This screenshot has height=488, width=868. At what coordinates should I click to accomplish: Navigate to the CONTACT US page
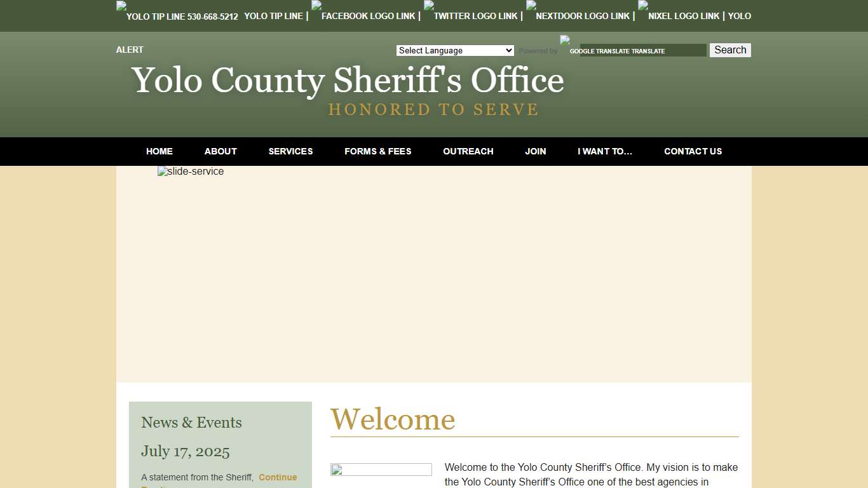click(693, 151)
